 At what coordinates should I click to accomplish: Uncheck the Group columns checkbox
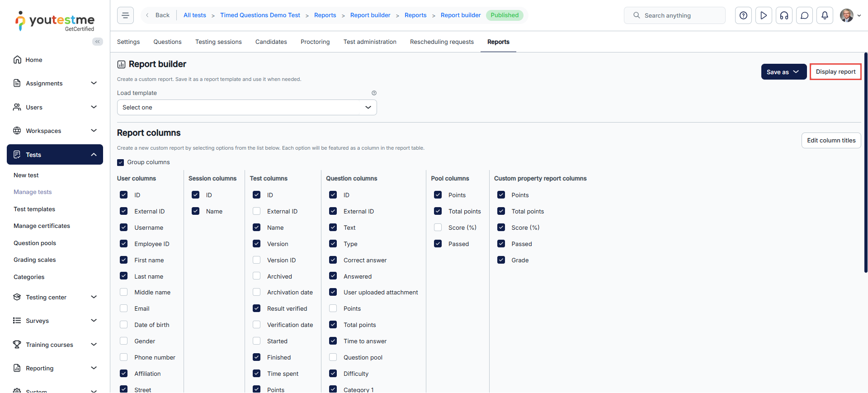(x=121, y=162)
